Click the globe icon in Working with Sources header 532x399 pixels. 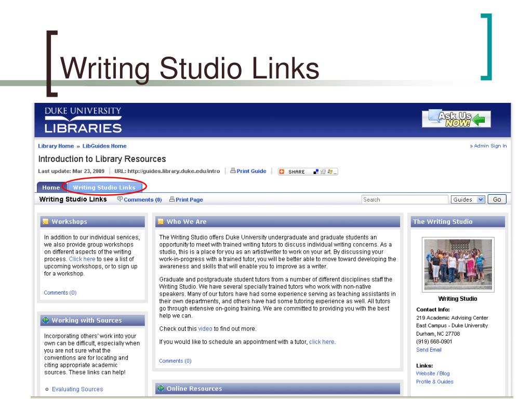(46, 320)
